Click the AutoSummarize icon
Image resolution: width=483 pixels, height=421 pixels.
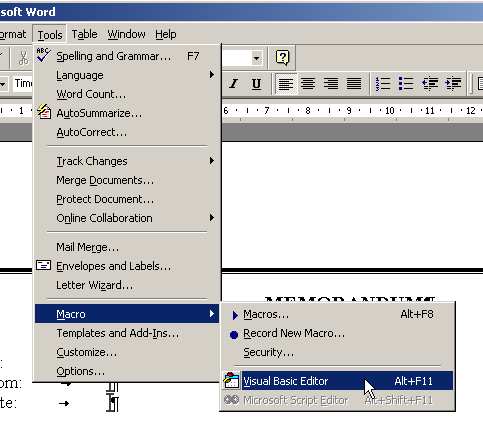tap(44, 112)
